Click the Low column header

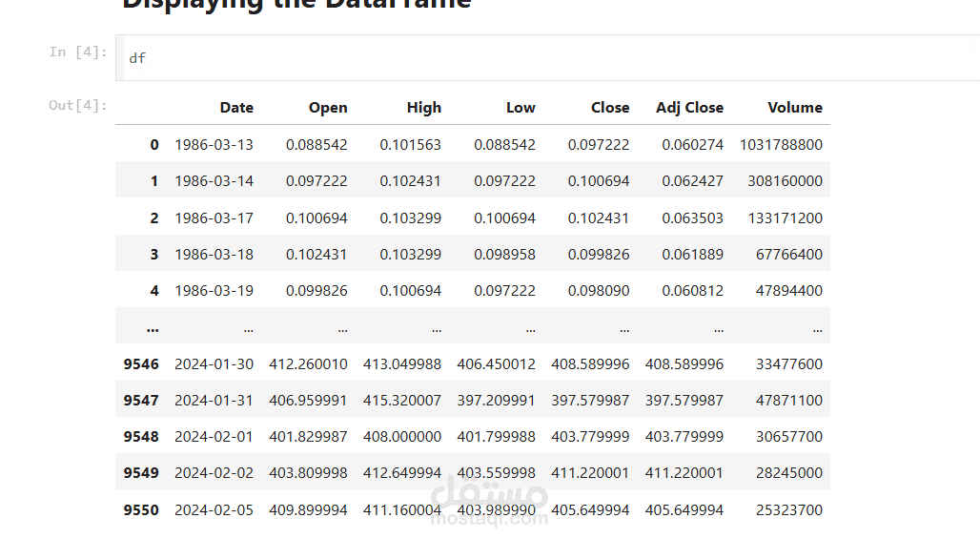click(521, 108)
